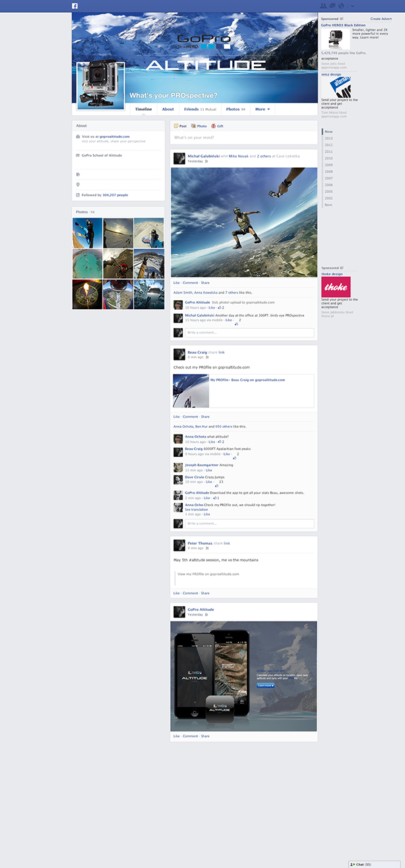The height and width of the screenshot is (868, 405).
Task: Write a comment on Beau Craig's post
Action: 249,523
